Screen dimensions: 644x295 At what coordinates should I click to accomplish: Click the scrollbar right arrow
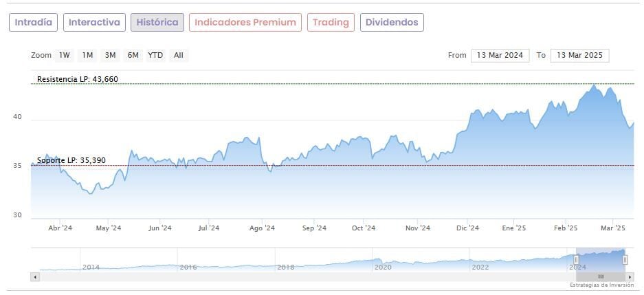[x=630, y=276]
